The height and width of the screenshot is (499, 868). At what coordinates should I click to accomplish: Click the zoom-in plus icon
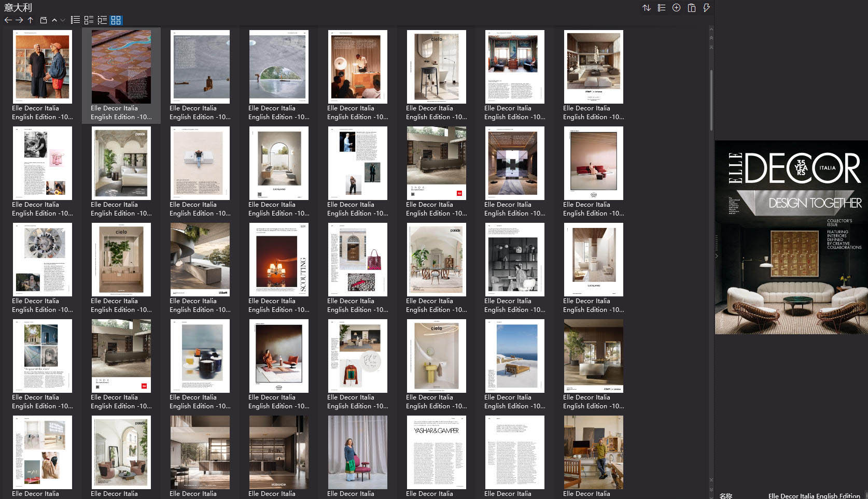coord(676,8)
